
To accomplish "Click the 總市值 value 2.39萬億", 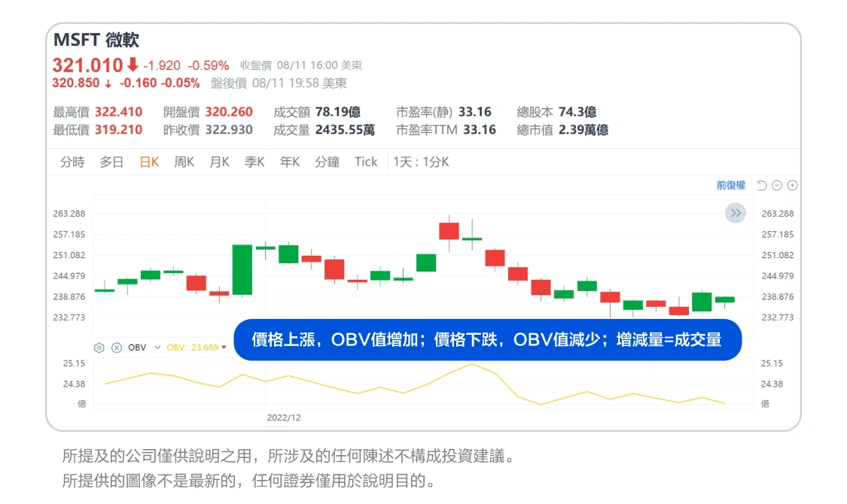I will click(583, 129).
